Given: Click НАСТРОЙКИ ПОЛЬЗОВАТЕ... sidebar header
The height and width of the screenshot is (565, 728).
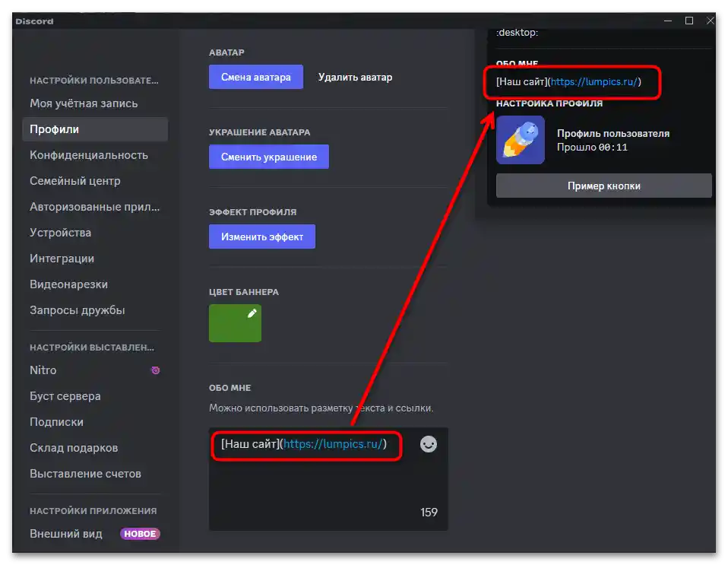Looking at the screenshot, I should click(94, 81).
